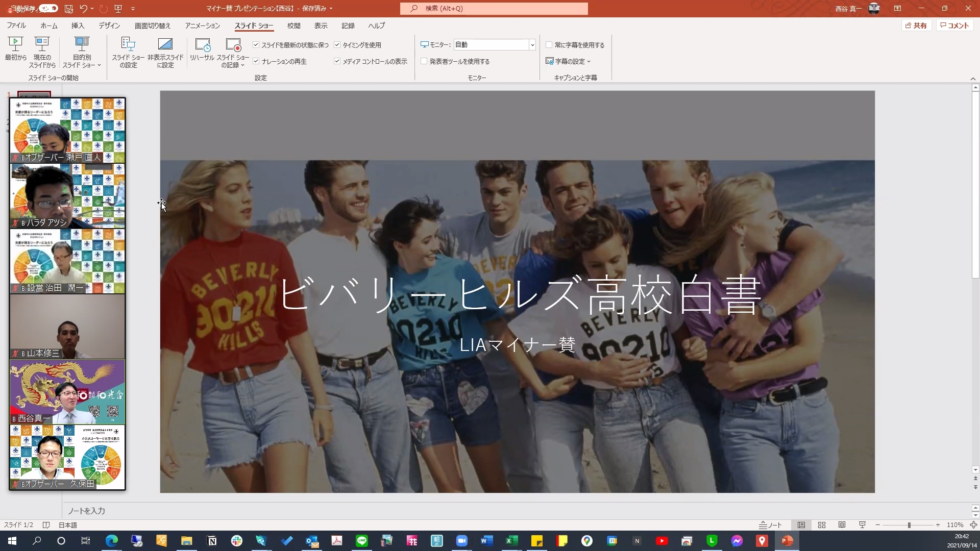Viewport: 980px width, 551px height.
Task: Enable 発表者ツールを使用する checkbox
Action: (424, 61)
